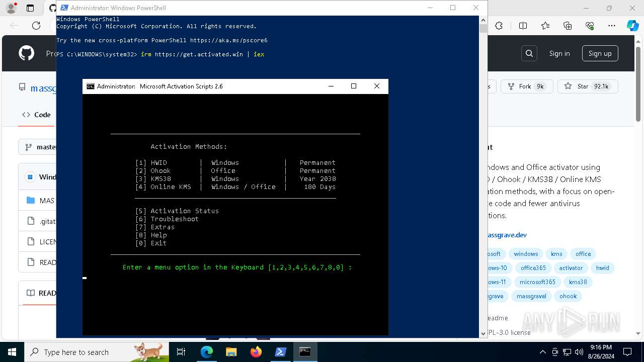Open Edge tab actions menu icon
This screenshot has height=362, width=644.
[30, 8]
